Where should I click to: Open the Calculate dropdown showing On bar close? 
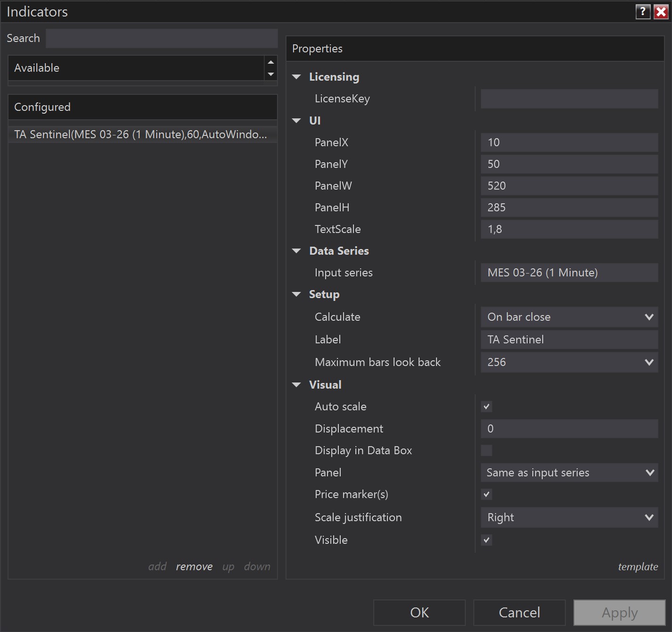click(x=650, y=317)
